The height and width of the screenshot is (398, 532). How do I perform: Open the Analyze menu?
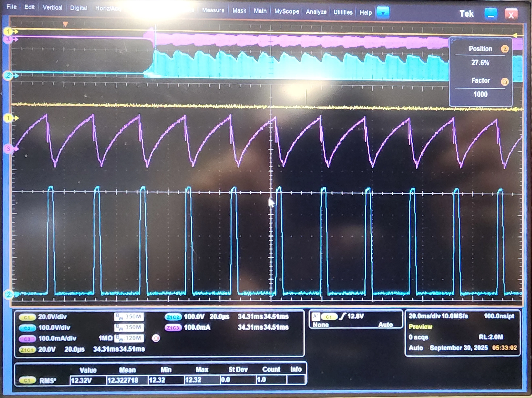click(x=316, y=12)
